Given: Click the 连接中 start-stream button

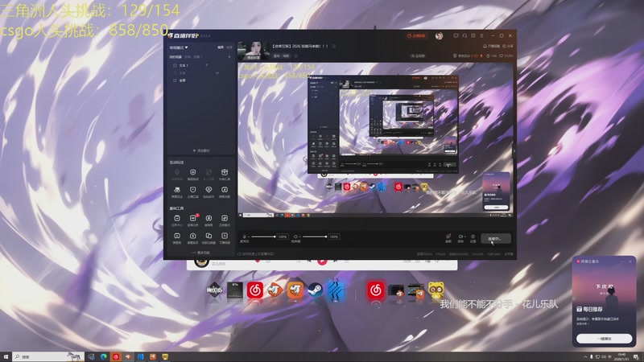Looking at the screenshot, I should (x=496, y=238).
